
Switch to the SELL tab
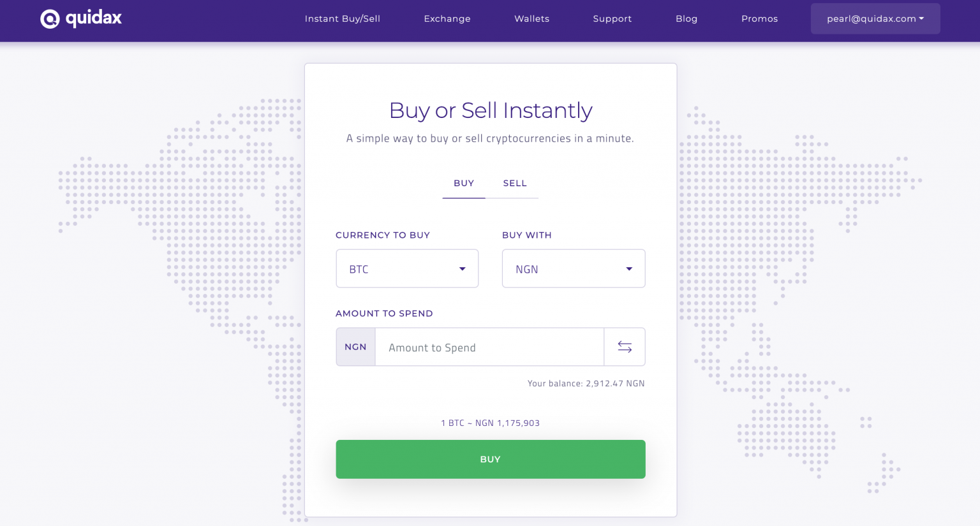pos(515,183)
